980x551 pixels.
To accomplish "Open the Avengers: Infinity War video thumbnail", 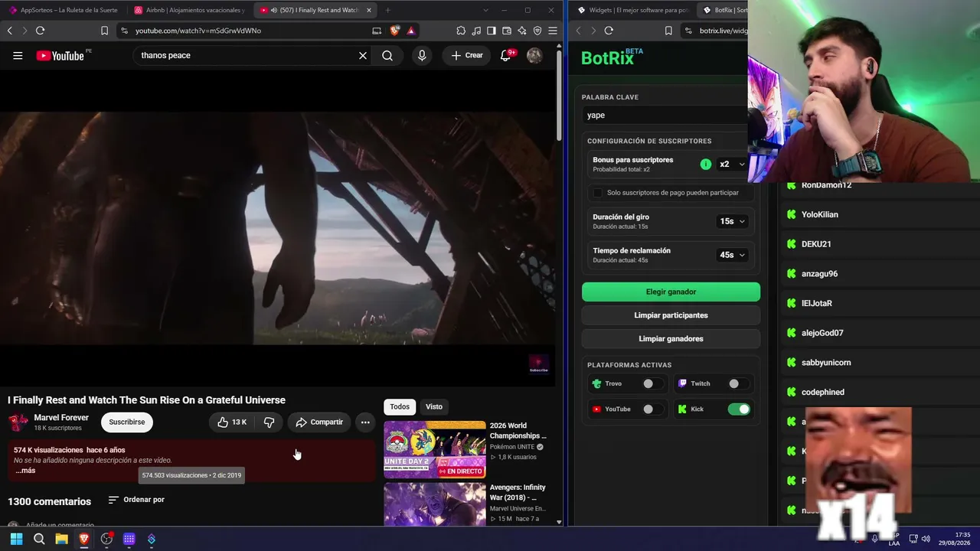I will click(435, 504).
